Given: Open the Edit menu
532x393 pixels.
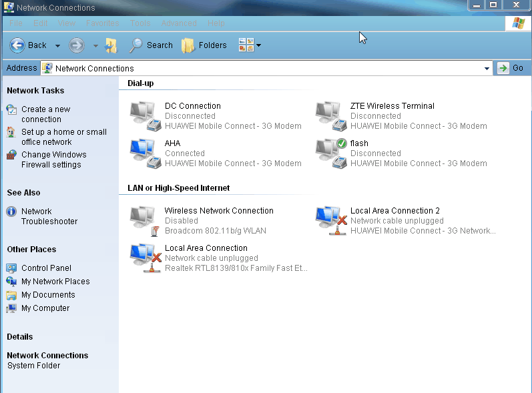Looking at the screenshot, I should 40,23.
